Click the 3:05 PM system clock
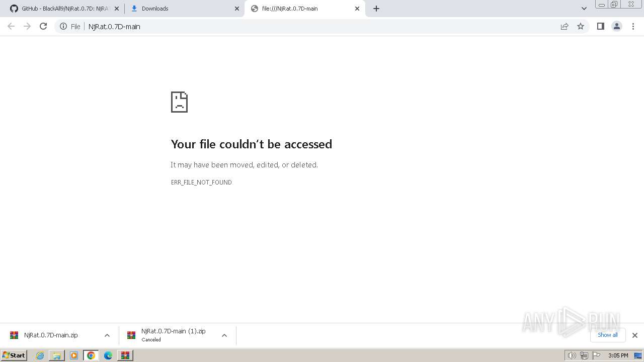 coord(618,355)
